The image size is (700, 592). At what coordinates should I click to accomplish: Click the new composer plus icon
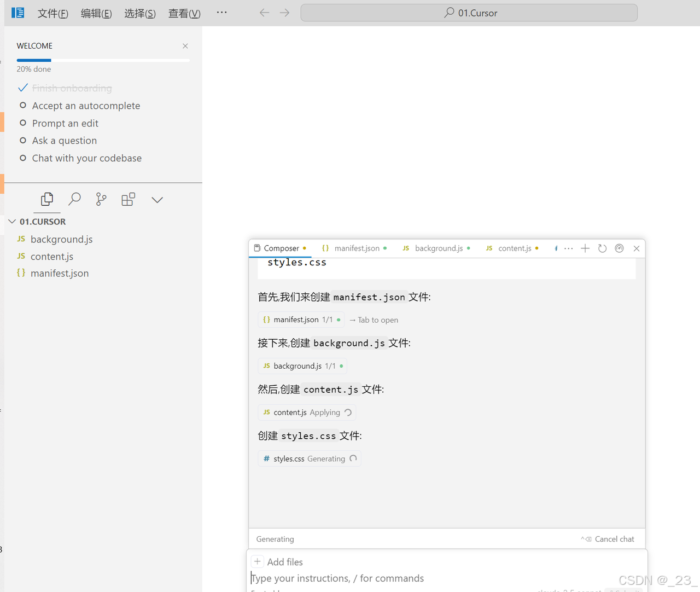(585, 248)
